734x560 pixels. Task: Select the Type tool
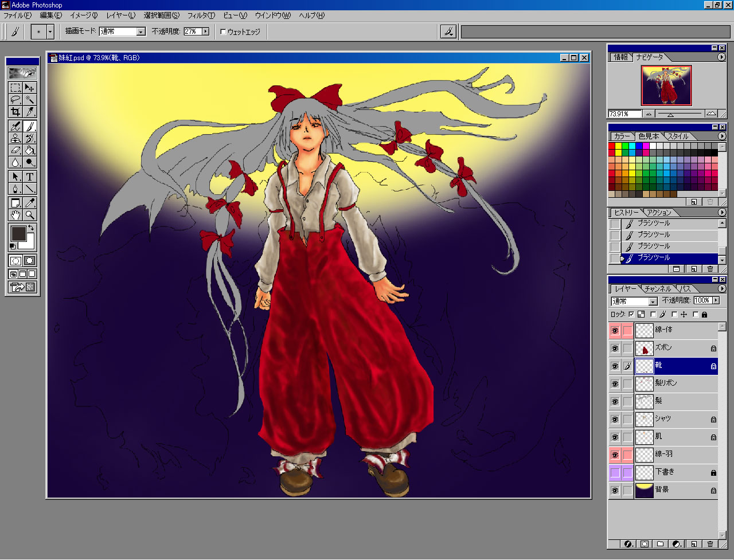[x=30, y=177]
